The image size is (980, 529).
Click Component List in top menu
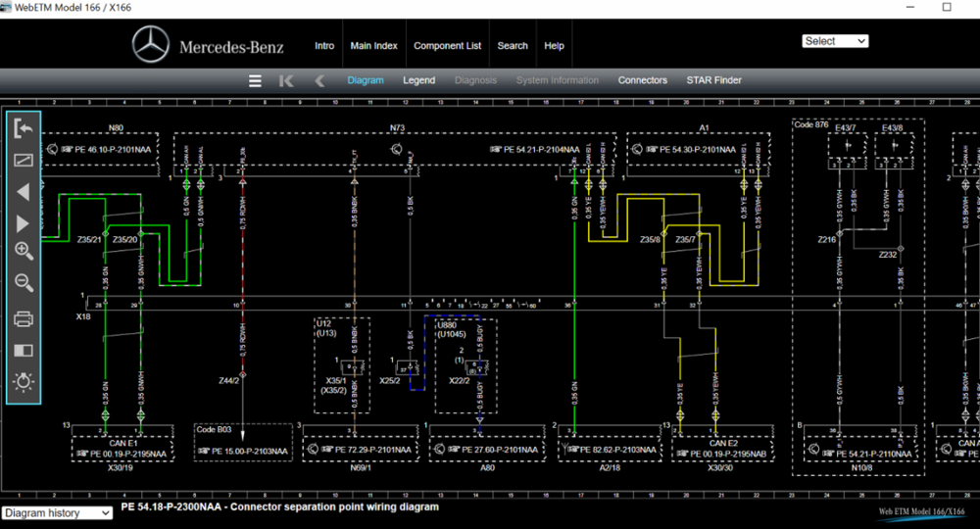click(447, 46)
